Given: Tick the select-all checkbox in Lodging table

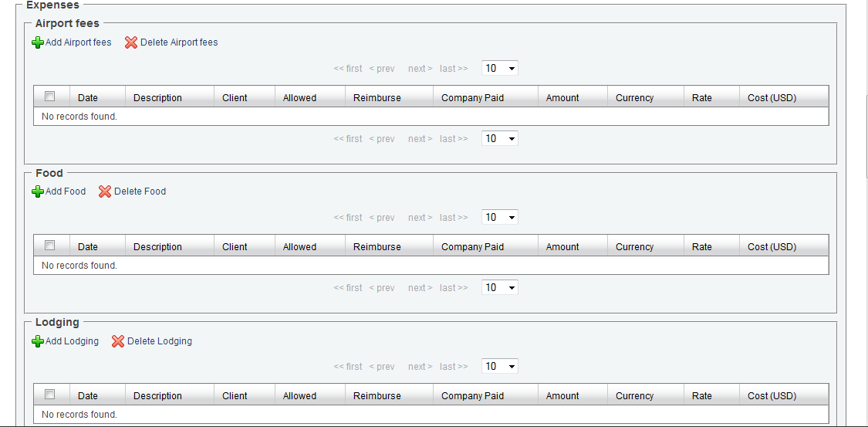Looking at the screenshot, I should [x=50, y=395].
